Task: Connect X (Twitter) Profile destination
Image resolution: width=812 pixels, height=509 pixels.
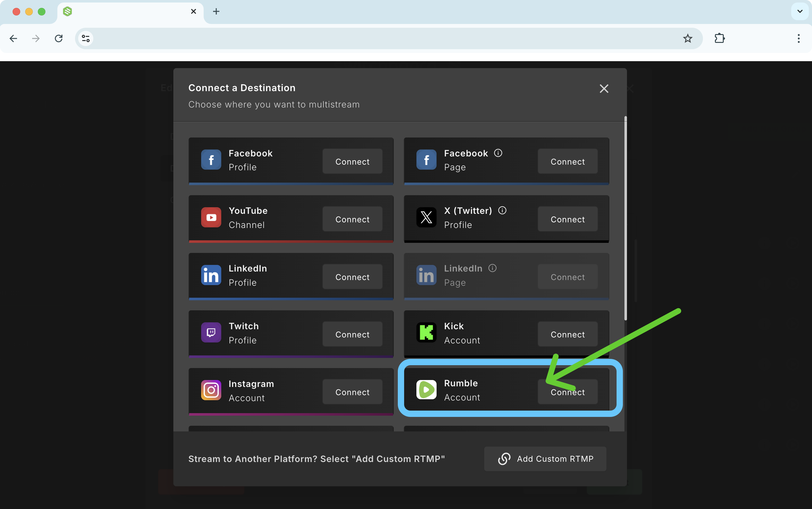Action: (x=567, y=219)
